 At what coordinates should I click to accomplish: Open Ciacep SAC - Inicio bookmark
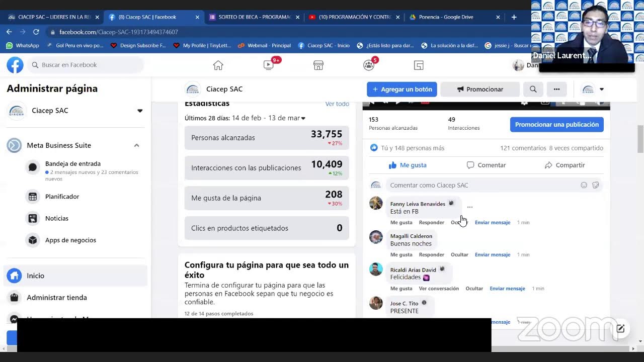tap(324, 45)
